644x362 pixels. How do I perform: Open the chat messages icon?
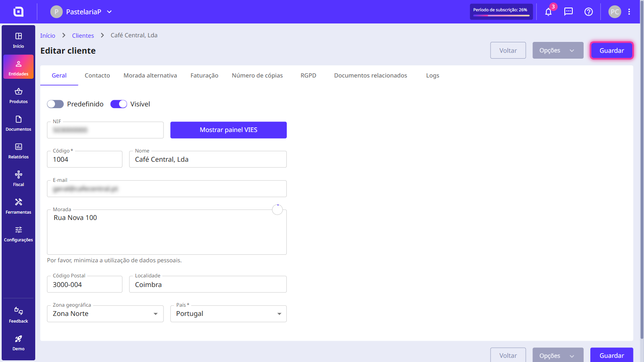(569, 12)
